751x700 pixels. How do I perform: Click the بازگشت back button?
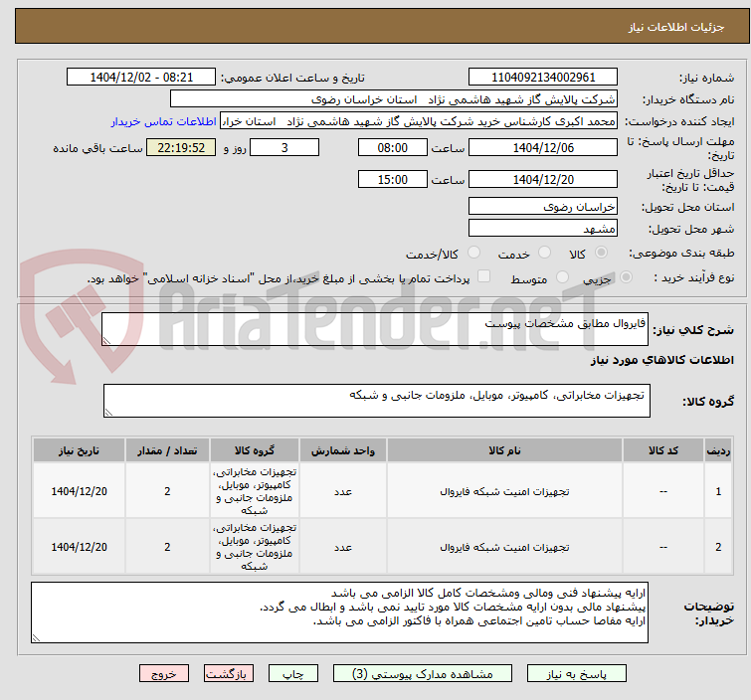point(229,674)
